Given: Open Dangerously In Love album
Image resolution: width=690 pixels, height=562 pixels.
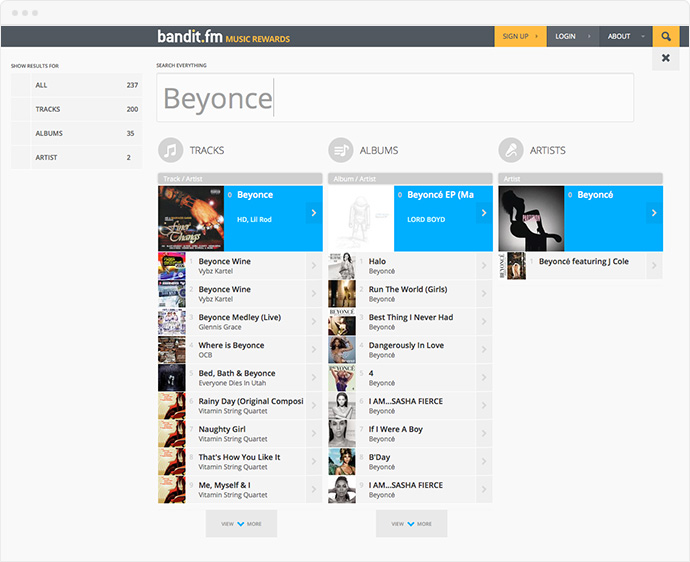Looking at the screenshot, I should point(410,349).
